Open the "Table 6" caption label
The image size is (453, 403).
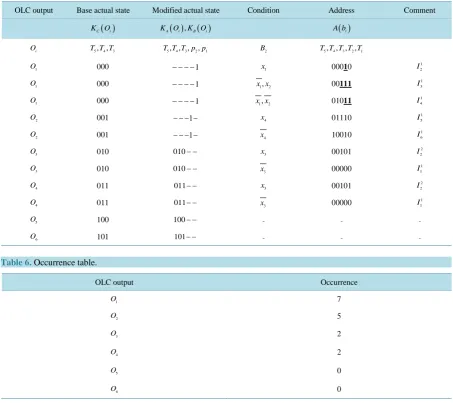[x=16, y=262]
